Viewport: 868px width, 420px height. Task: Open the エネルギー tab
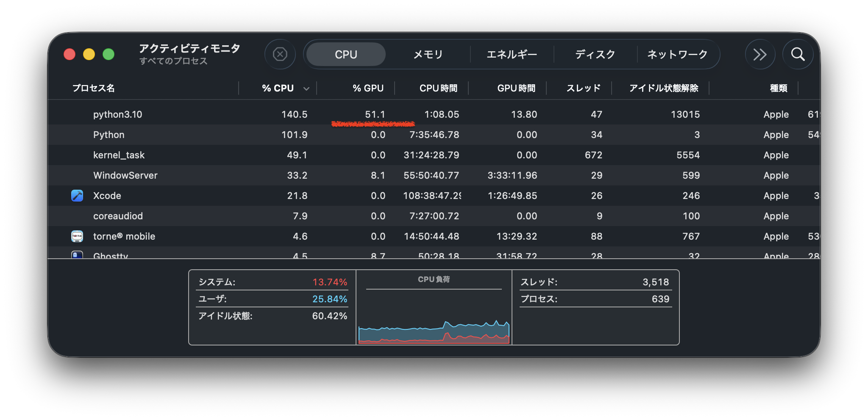click(x=512, y=54)
